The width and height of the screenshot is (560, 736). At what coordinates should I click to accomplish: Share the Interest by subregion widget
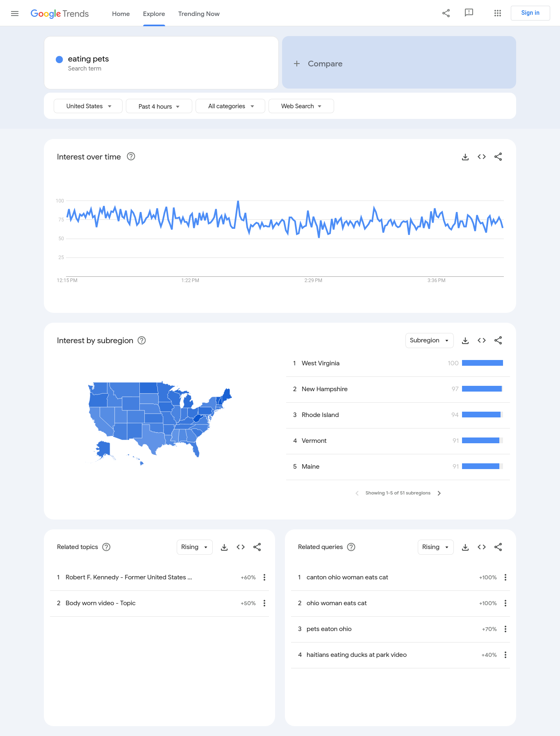pyautogui.click(x=498, y=340)
